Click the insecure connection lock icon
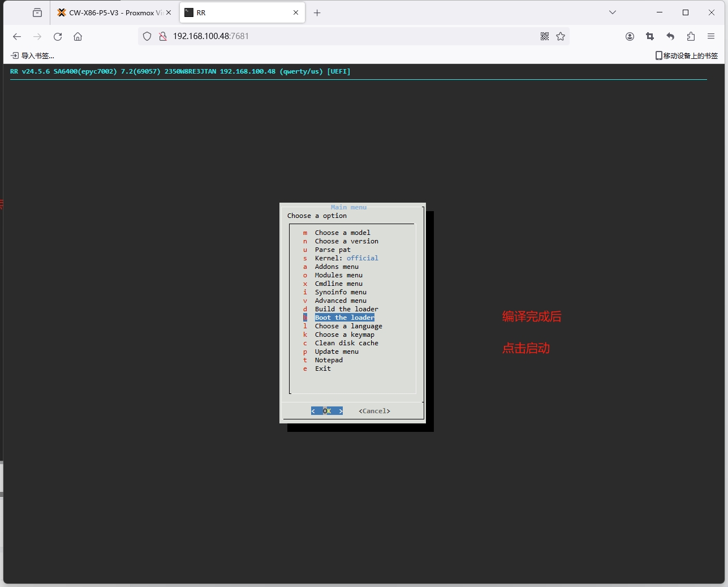Image resolution: width=728 pixels, height=587 pixels. [162, 36]
